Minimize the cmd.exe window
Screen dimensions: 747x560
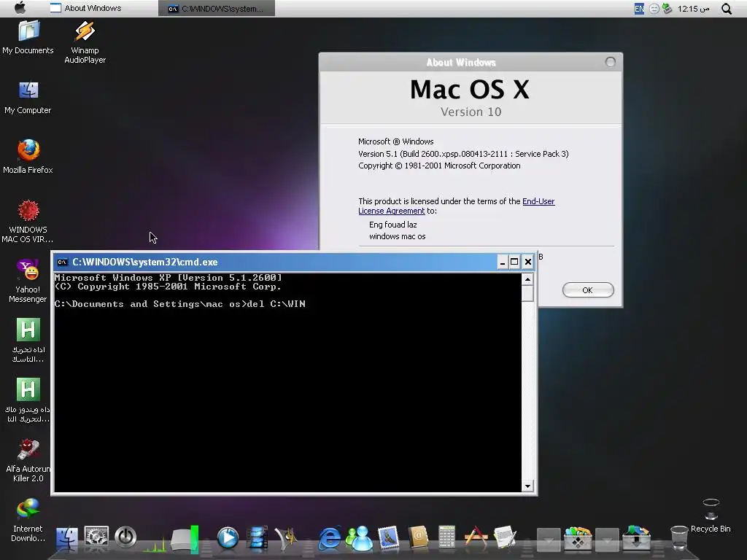502,262
